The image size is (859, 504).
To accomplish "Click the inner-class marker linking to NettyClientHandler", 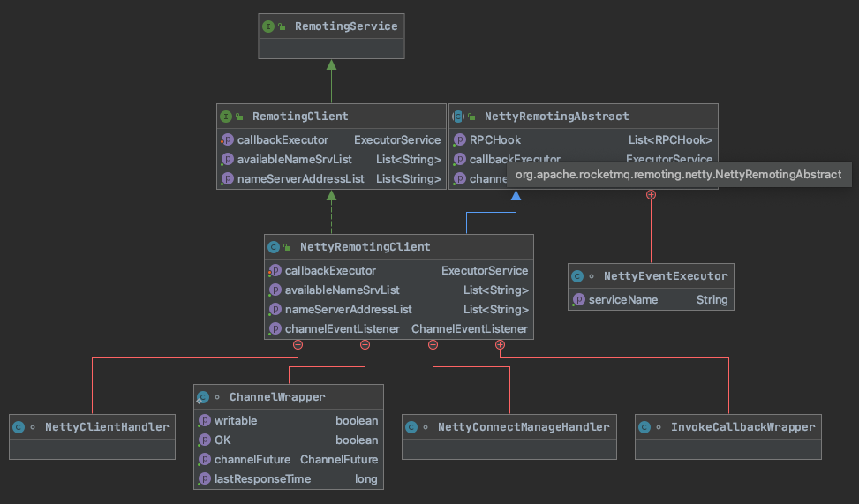I will (x=298, y=344).
